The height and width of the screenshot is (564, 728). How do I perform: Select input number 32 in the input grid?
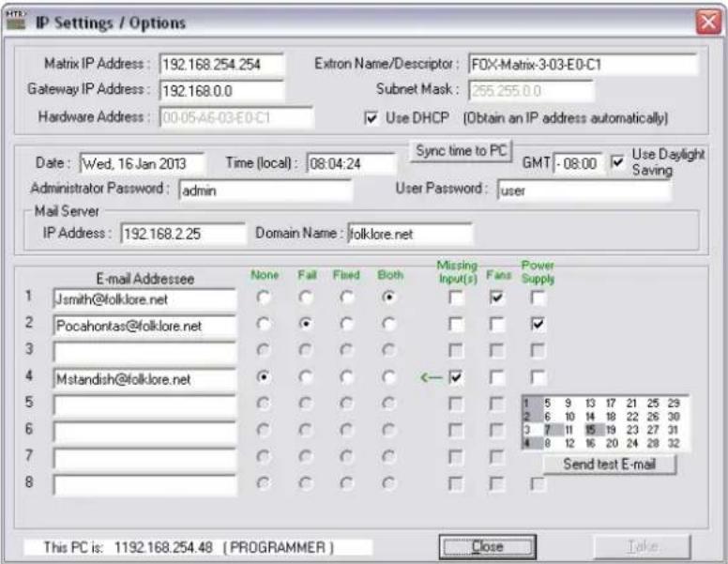pyautogui.click(x=674, y=443)
